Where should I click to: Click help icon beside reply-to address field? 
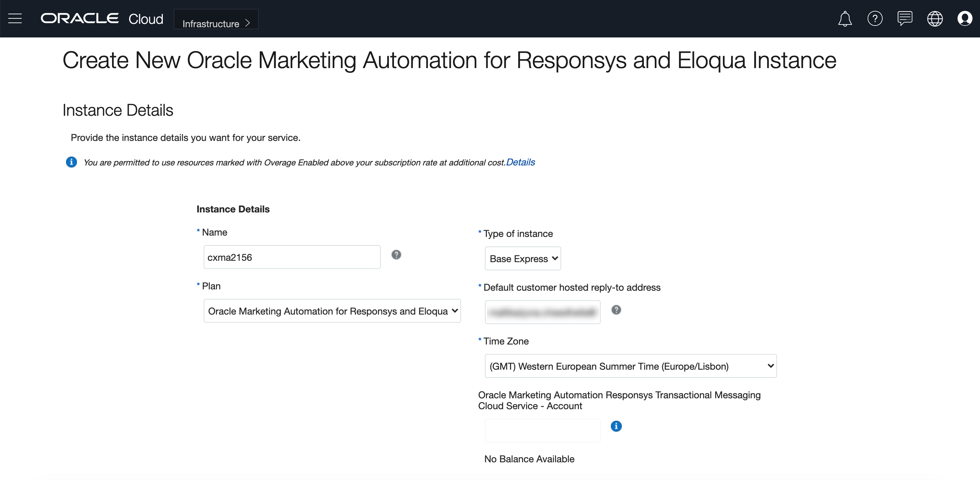coord(616,310)
